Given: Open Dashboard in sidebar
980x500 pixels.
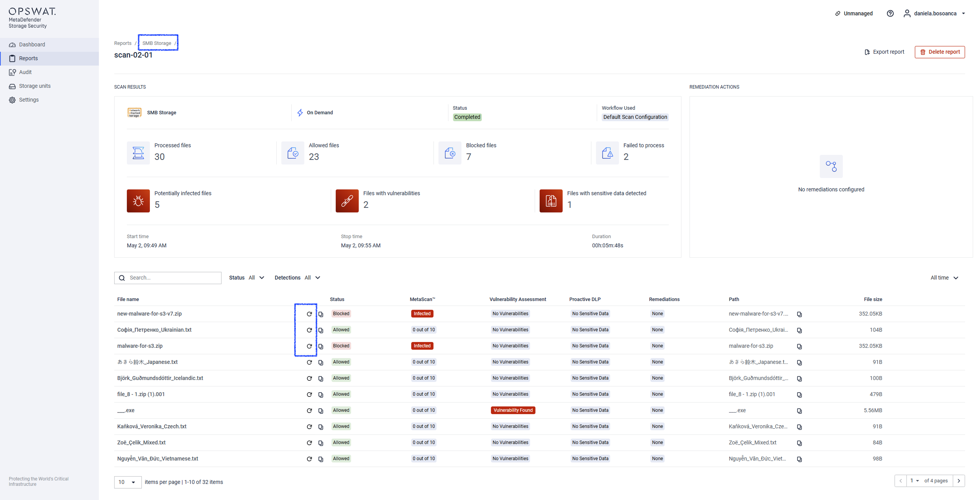Looking at the screenshot, I should [x=49, y=44].
